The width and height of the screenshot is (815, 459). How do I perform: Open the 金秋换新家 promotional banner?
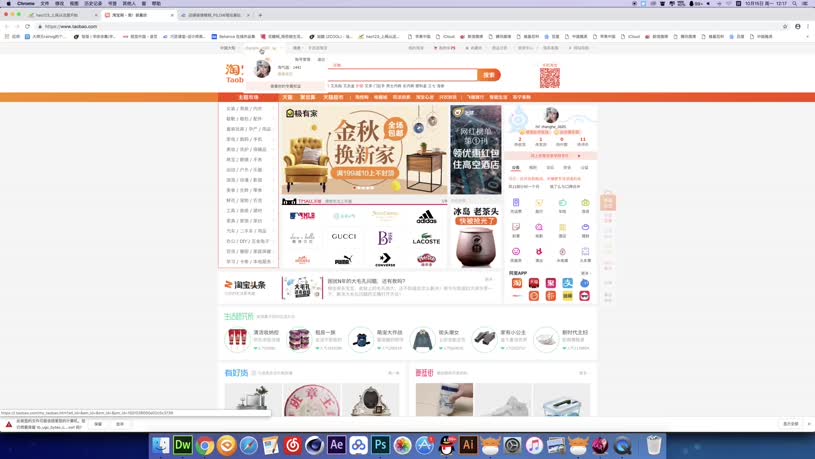(364, 150)
